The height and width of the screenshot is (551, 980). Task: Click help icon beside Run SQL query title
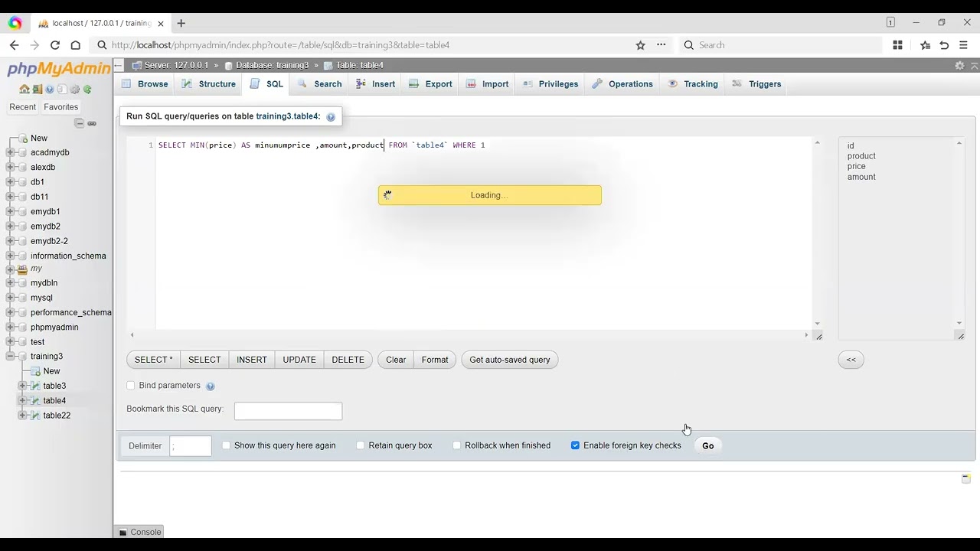point(331,117)
